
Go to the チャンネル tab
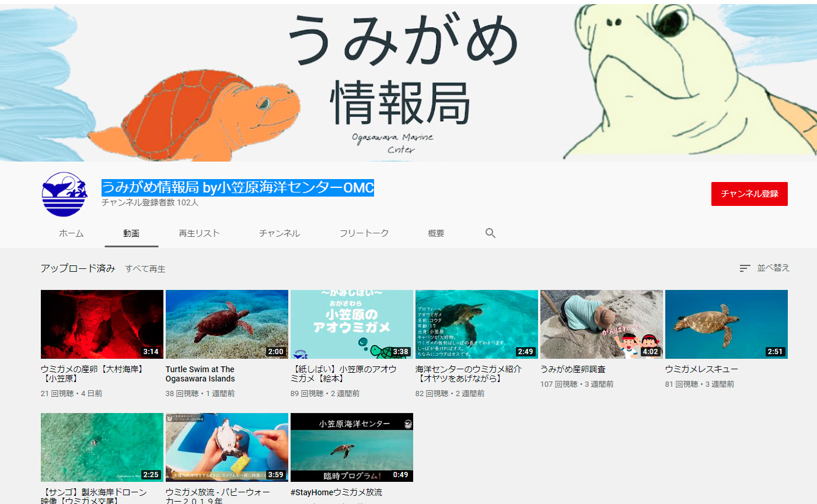pos(280,233)
